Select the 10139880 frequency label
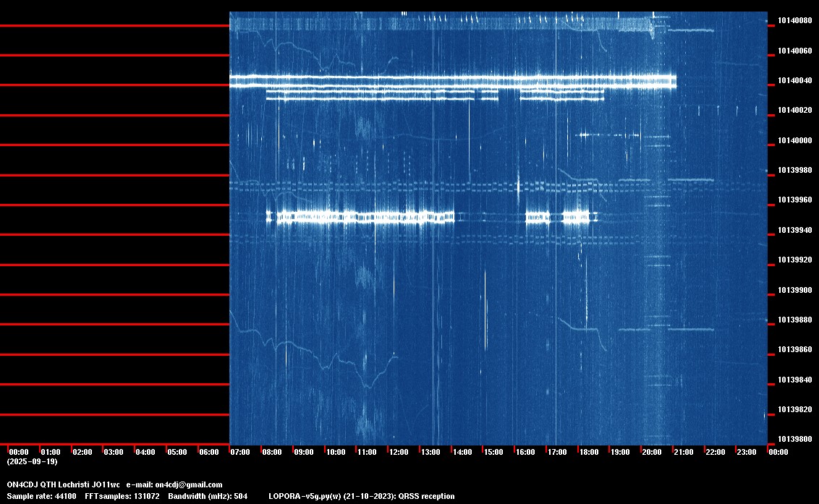 795,320
